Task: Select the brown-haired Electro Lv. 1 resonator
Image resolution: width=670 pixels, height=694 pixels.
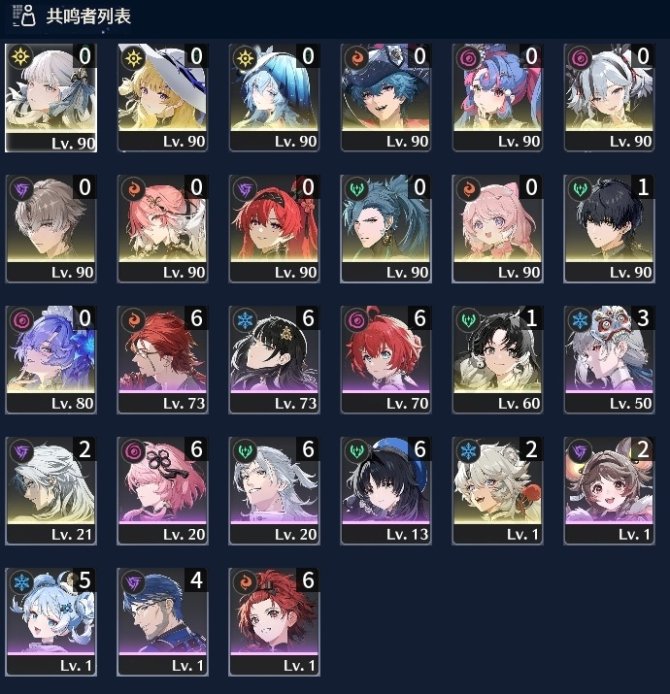Action: 609,490
